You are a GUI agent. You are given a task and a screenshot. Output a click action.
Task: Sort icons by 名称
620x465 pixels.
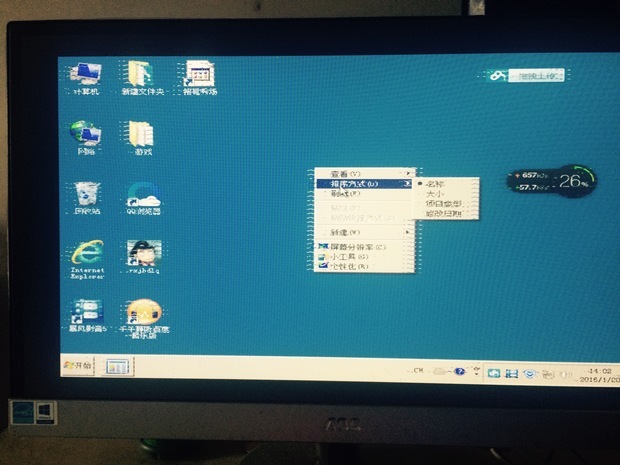click(x=446, y=184)
